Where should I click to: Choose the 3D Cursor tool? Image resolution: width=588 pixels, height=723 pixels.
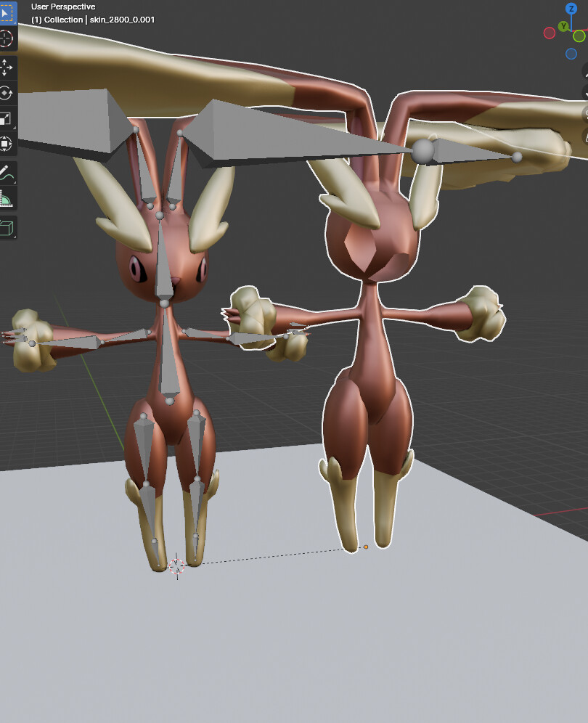click(7, 38)
